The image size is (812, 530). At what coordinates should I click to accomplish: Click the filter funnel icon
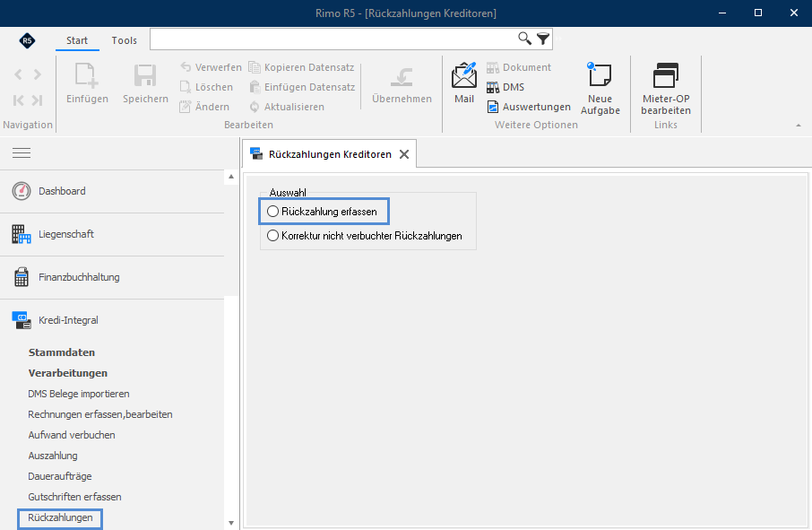click(x=543, y=39)
